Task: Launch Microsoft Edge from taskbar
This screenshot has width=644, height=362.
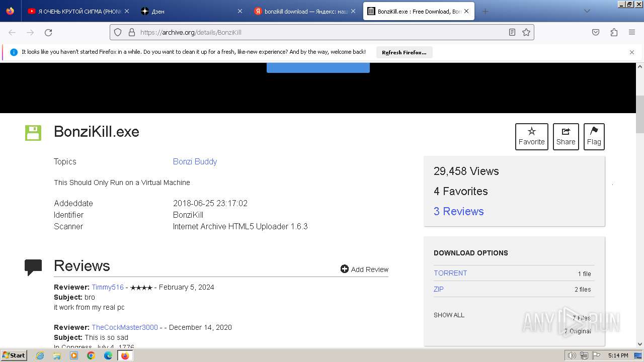Action: pyautogui.click(x=108, y=355)
